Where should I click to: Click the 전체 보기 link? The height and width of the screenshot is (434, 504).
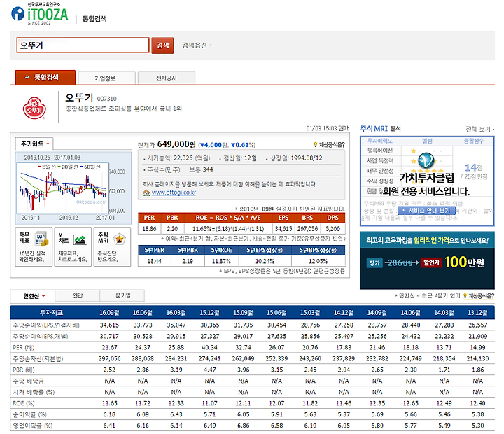pyautogui.click(x=480, y=129)
